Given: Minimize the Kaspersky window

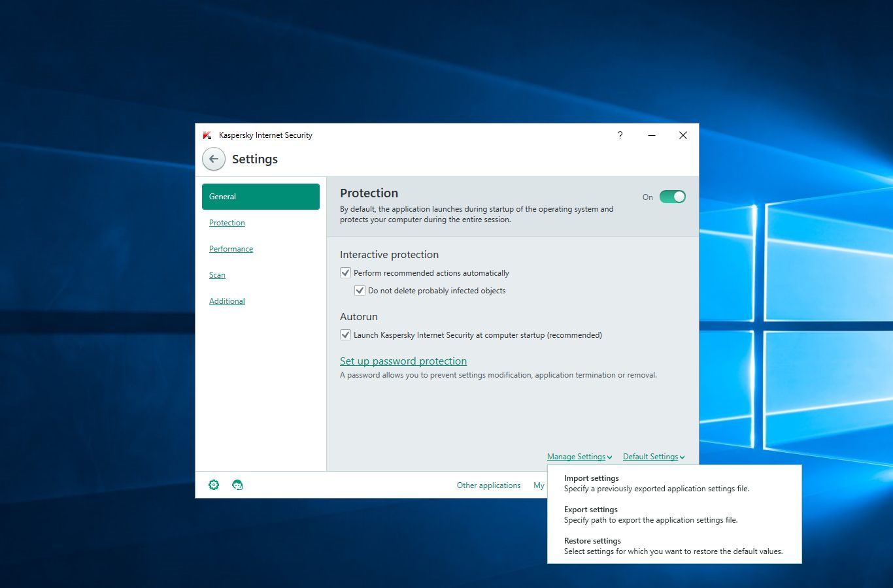Looking at the screenshot, I should [652, 135].
